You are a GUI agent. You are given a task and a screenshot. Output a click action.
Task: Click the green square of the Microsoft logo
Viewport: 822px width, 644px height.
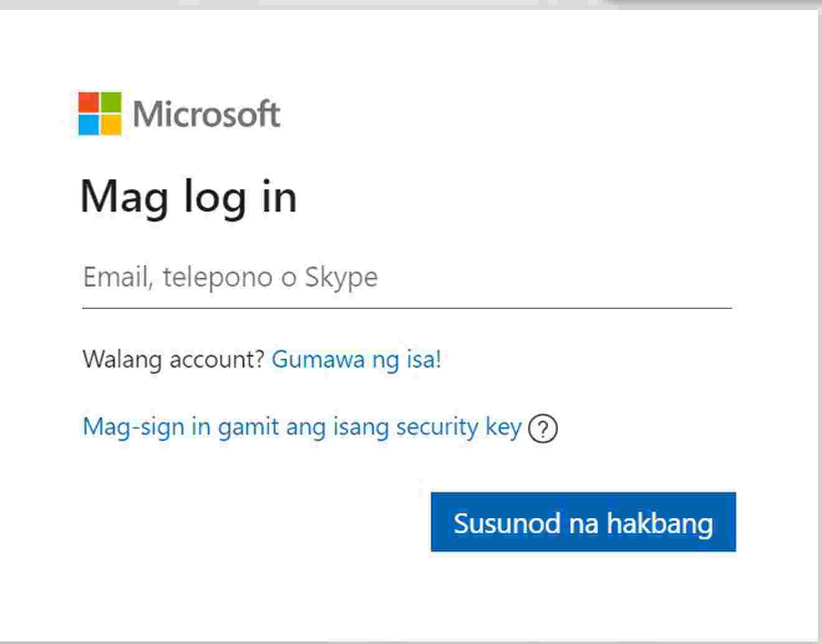coord(111,102)
